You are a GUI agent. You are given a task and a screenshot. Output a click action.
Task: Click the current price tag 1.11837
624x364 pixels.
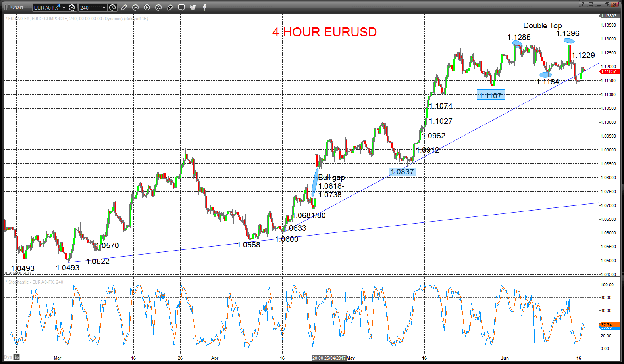pyautogui.click(x=609, y=71)
